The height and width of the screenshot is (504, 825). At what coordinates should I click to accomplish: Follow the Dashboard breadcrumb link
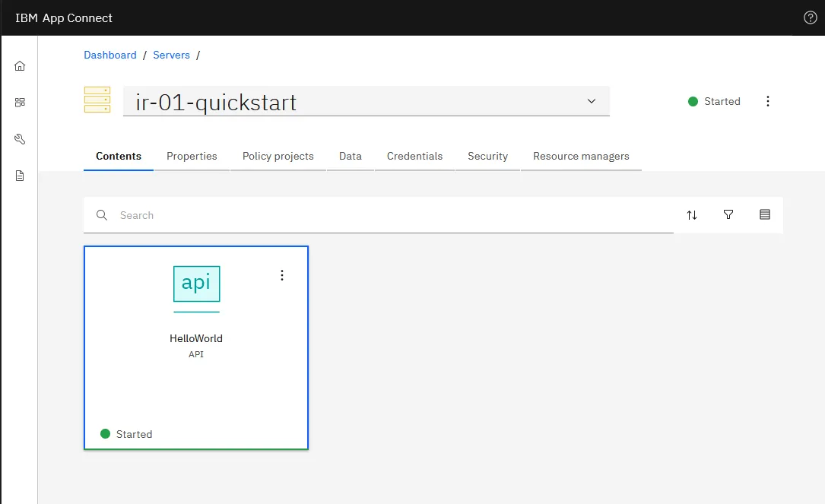[110, 55]
